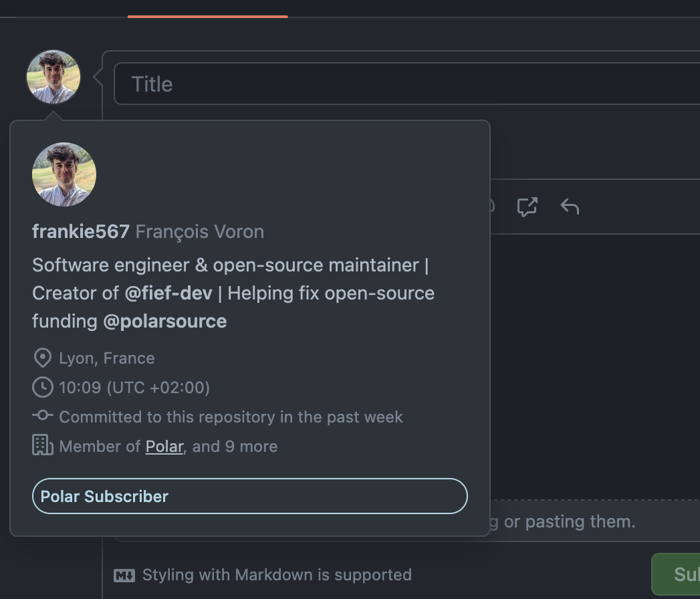Click the reply arrow icon
This screenshot has height=599, width=700.
pos(570,207)
